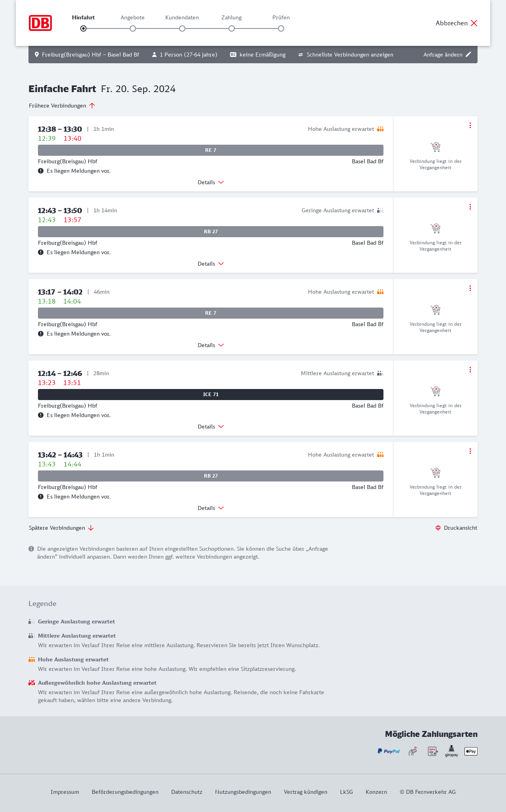The image size is (506, 812).
Task: Click the Kundendaten step label
Action: 182,17
